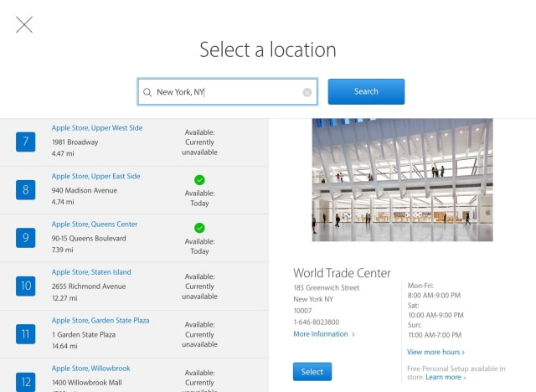Clear the search field text
Viewport: 536px width, 392px height.
(x=307, y=92)
